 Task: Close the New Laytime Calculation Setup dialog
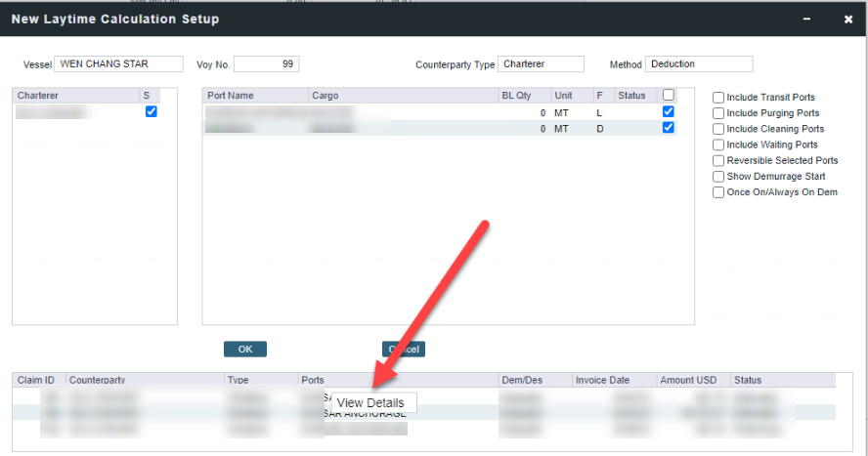point(847,20)
